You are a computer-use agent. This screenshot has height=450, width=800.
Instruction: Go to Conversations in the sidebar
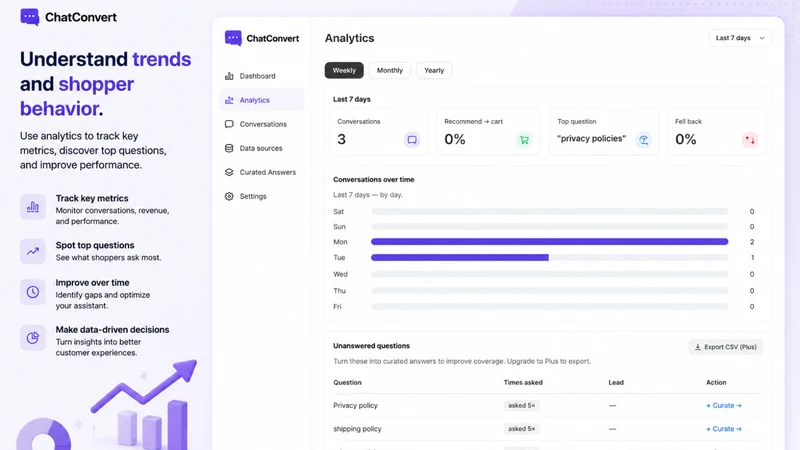tap(262, 124)
